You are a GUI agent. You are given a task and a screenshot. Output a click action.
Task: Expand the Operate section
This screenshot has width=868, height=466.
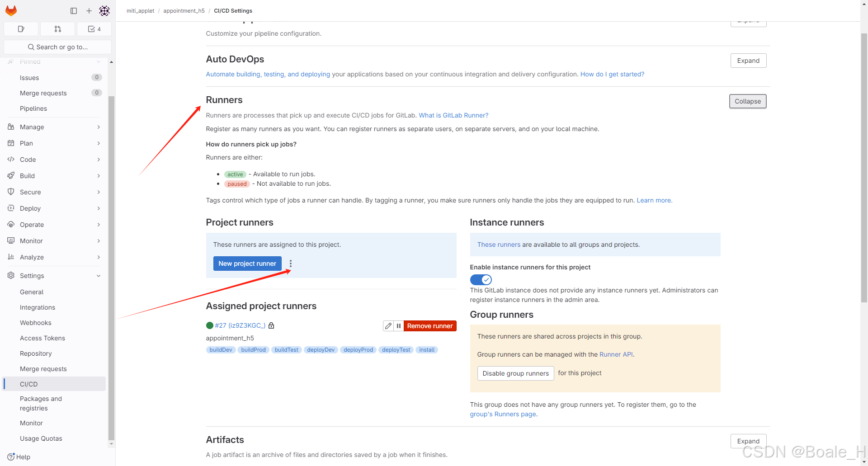point(54,225)
